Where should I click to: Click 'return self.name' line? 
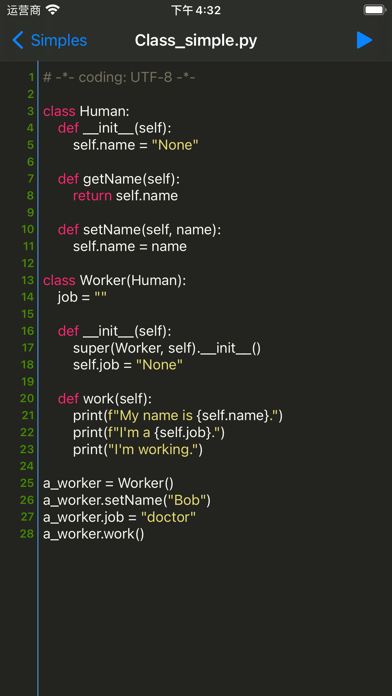point(126,196)
